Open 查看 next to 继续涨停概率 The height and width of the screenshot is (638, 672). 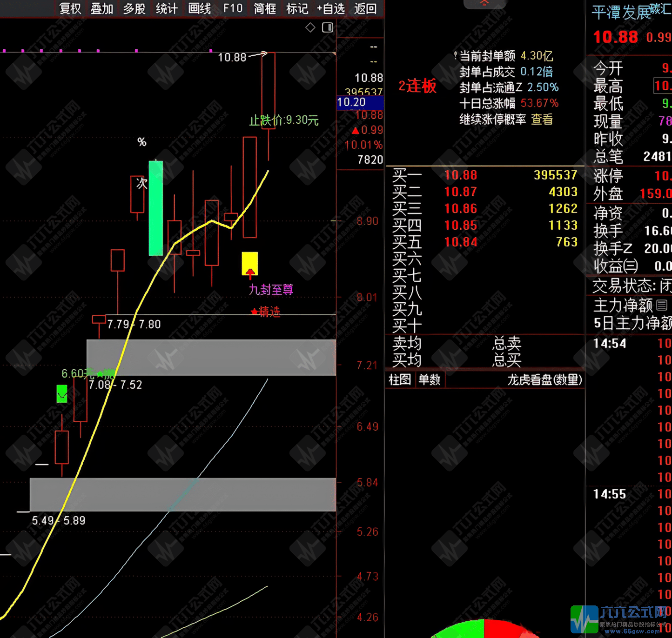tap(542, 120)
